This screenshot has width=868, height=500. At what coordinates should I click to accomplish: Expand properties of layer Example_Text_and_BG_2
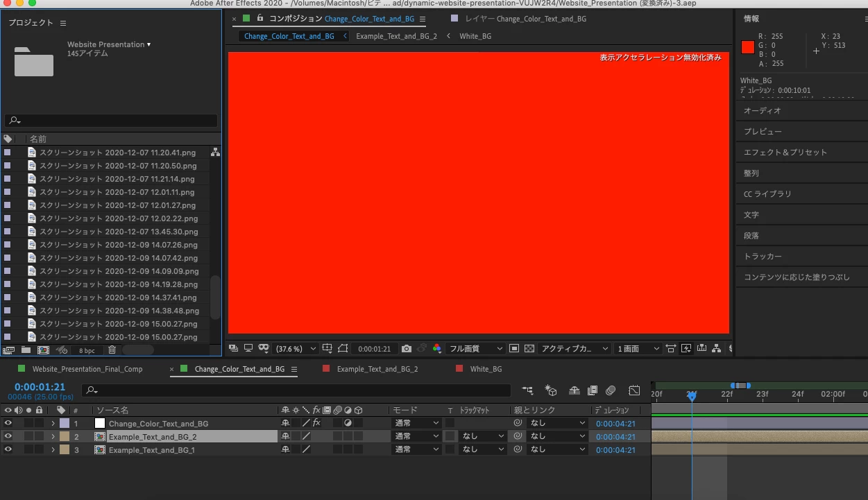click(x=53, y=437)
